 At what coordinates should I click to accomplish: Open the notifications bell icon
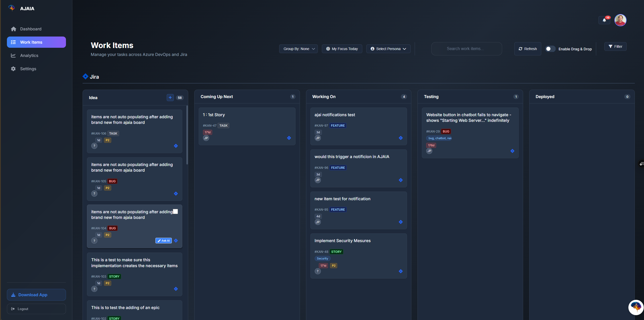coord(604,20)
